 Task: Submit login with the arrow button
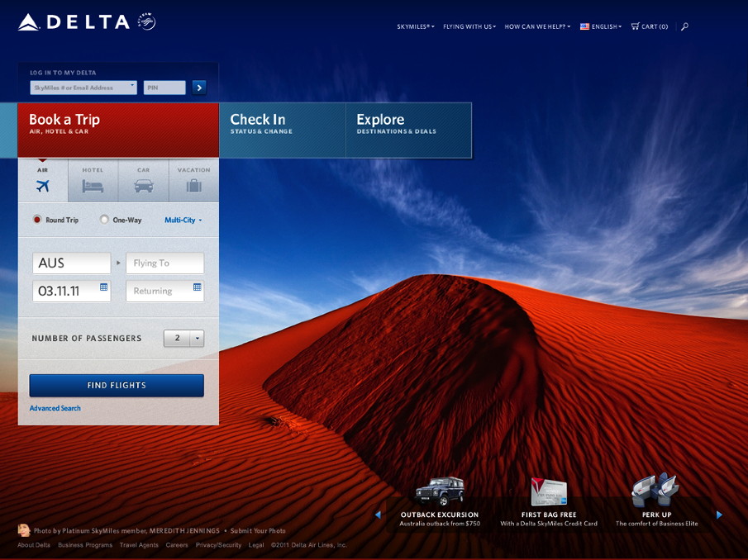[199, 88]
